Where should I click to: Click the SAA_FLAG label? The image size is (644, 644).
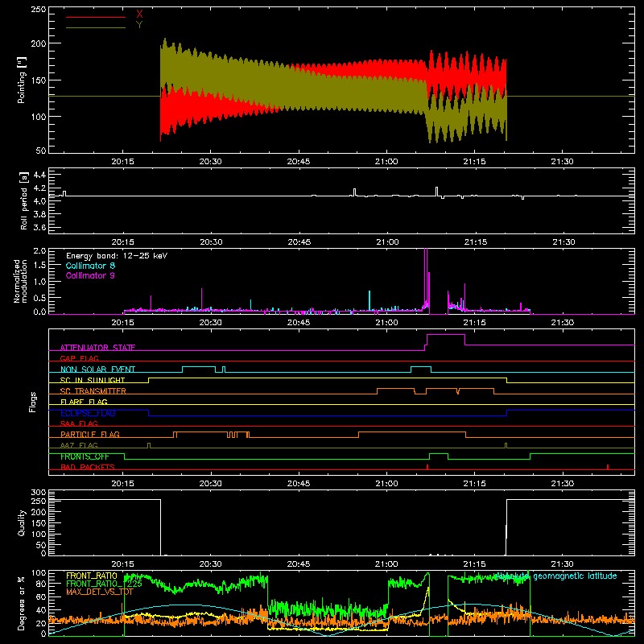click(79, 423)
